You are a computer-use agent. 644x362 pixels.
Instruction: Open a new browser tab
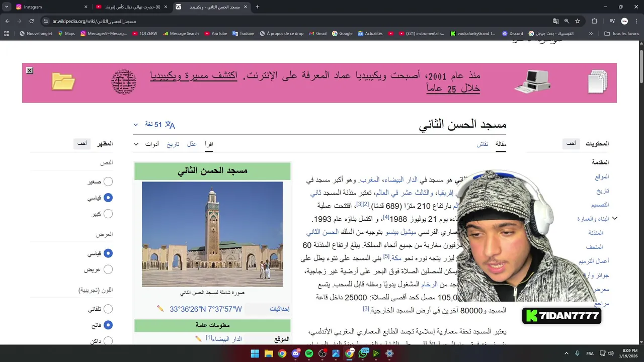coord(258,7)
